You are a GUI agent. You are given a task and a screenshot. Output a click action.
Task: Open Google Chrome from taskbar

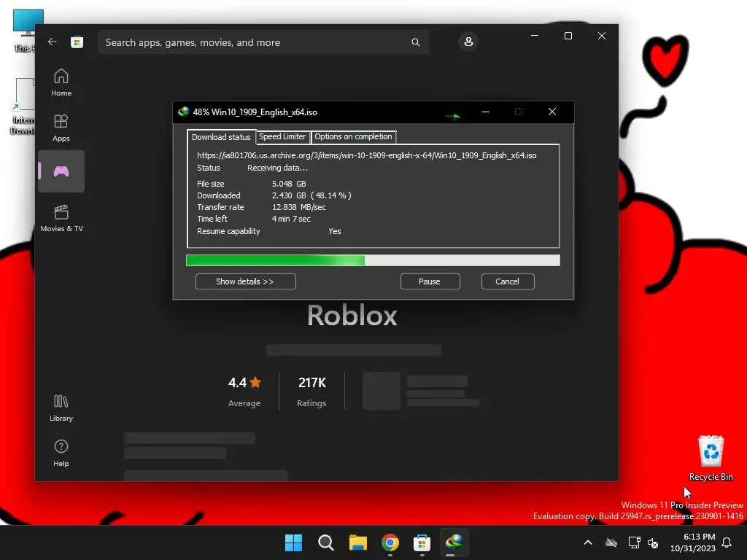pos(390,542)
